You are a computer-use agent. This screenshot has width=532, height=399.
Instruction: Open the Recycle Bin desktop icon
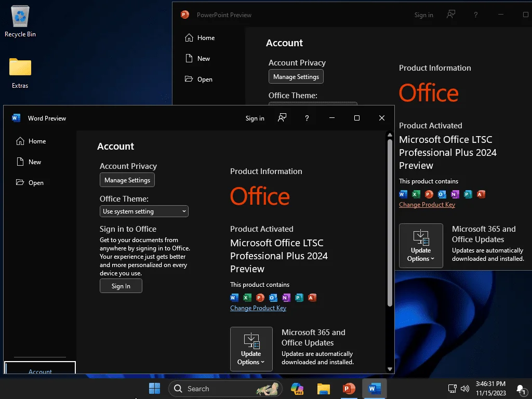(x=20, y=21)
